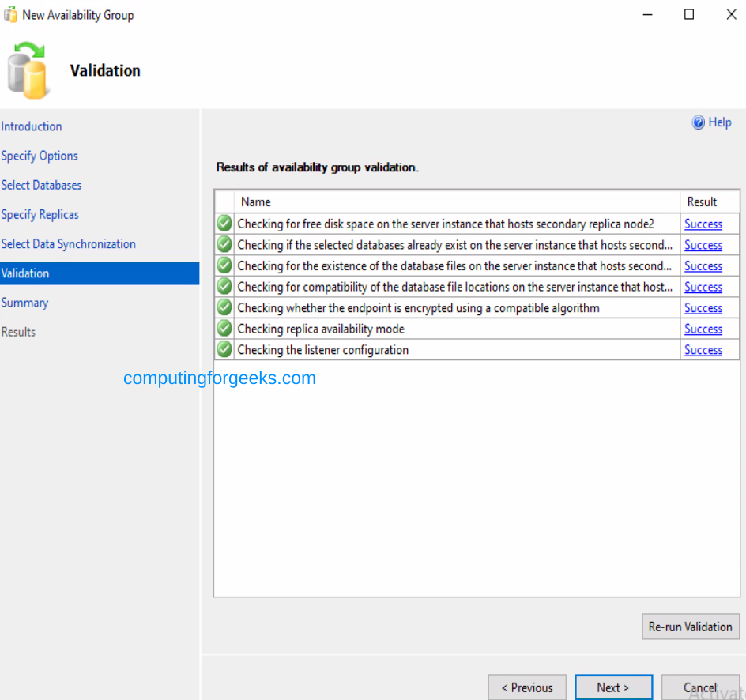
Task: Click the green check for database files existence check
Action: click(224, 265)
